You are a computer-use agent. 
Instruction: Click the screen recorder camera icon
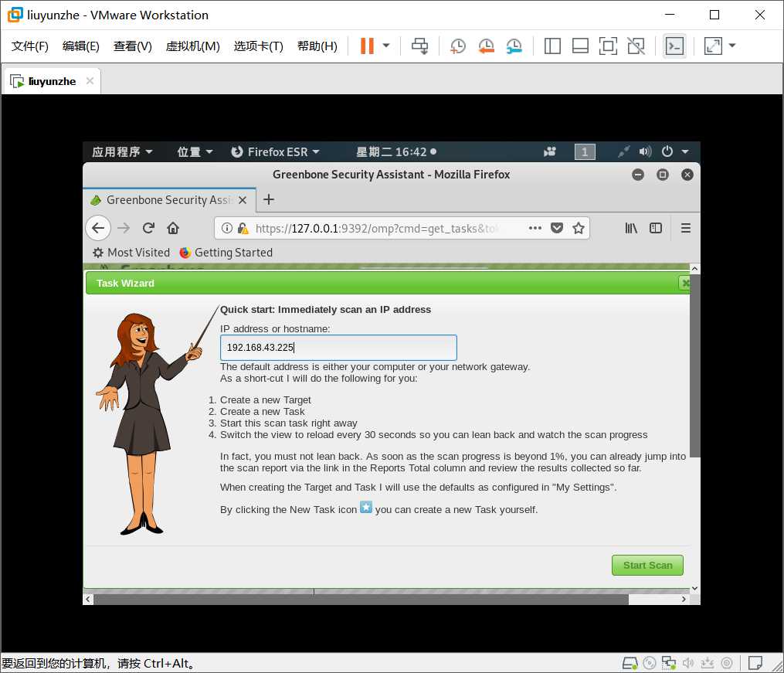click(x=550, y=152)
